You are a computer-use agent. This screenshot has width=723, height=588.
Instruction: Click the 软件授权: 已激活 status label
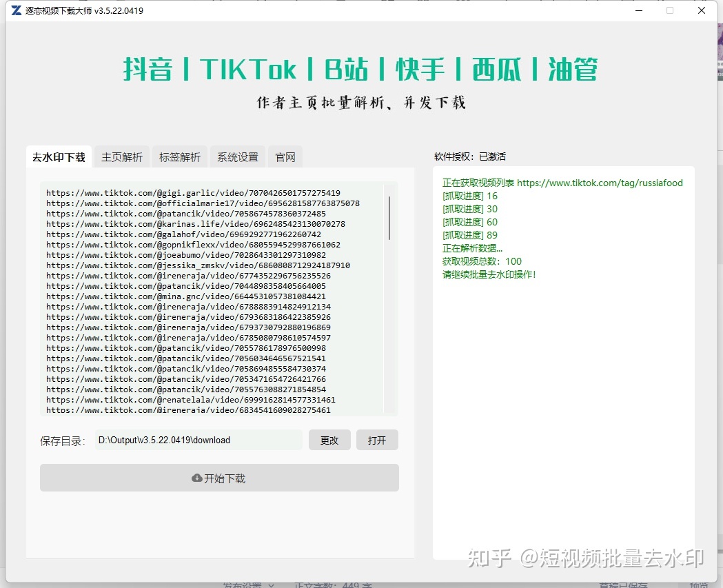(x=470, y=156)
